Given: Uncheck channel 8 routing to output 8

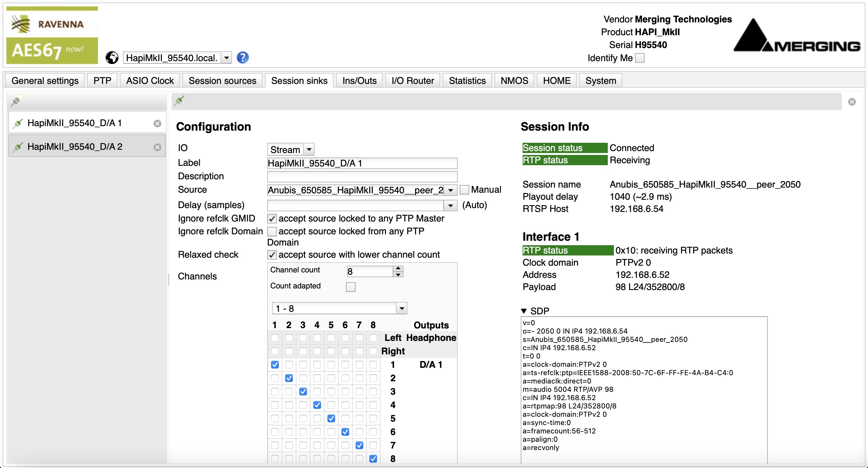Looking at the screenshot, I should [x=373, y=459].
